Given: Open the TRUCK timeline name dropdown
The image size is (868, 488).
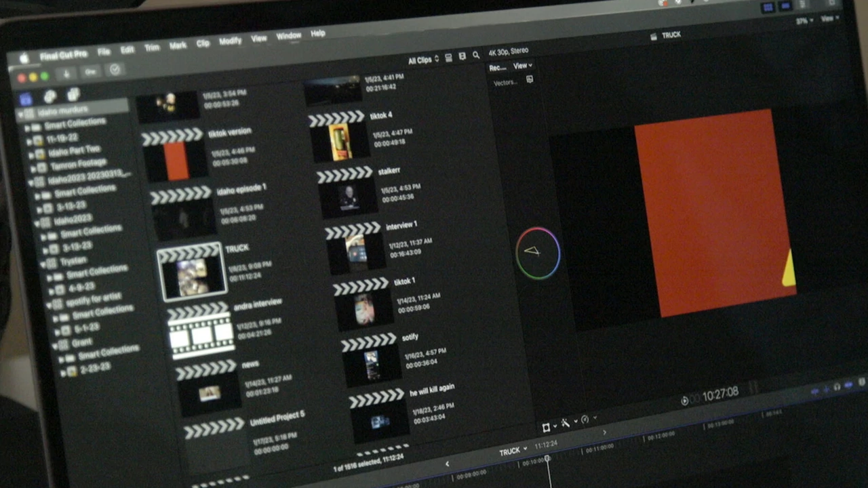Looking at the screenshot, I should pyautogui.click(x=513, y=451).
